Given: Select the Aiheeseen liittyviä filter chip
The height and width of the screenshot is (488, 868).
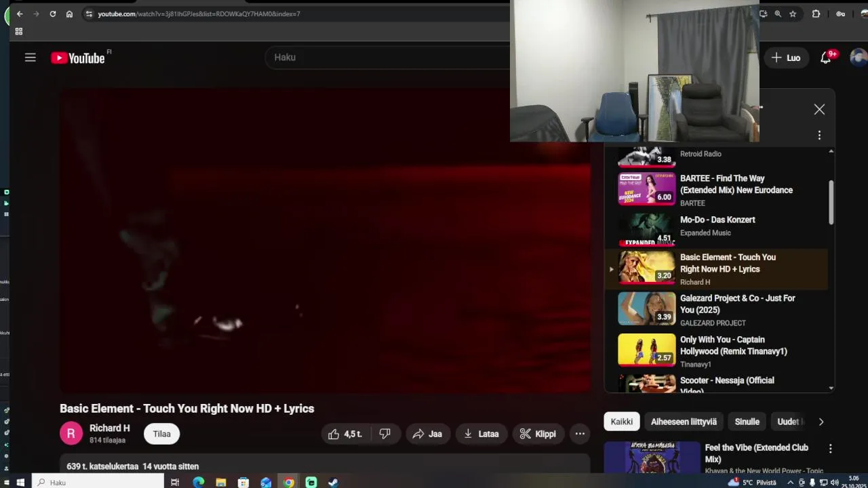Looking at the screenshot, I should pos(684,422).
